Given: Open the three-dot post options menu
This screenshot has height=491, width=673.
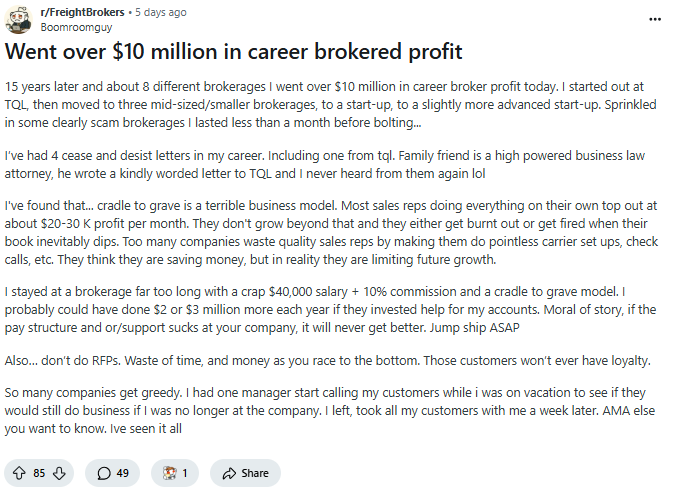Looking at the screenshot, I should (654, 19).
